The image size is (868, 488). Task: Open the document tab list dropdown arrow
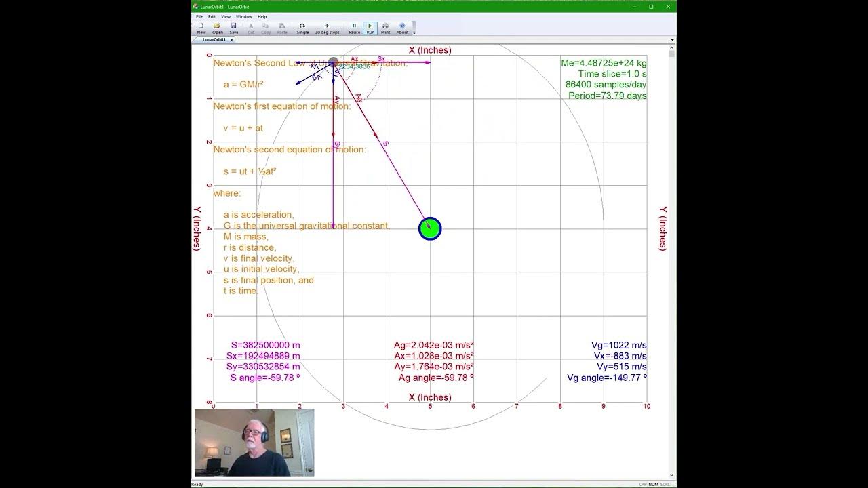[x=672, y=40]
